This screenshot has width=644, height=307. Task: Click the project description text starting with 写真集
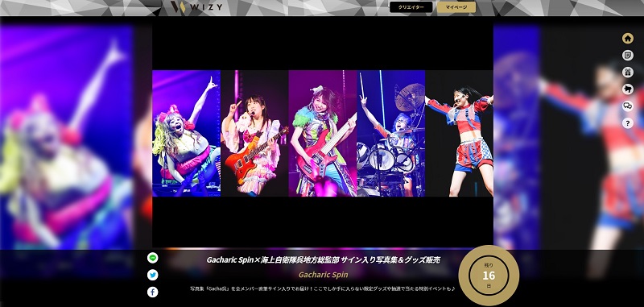click(323, 288)
